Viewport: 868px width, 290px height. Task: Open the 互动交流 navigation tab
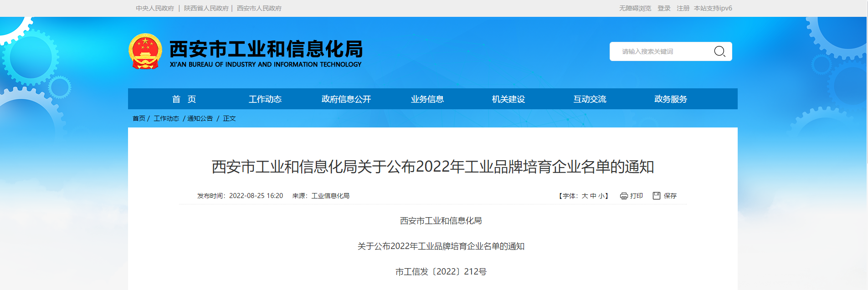[590, 99]
